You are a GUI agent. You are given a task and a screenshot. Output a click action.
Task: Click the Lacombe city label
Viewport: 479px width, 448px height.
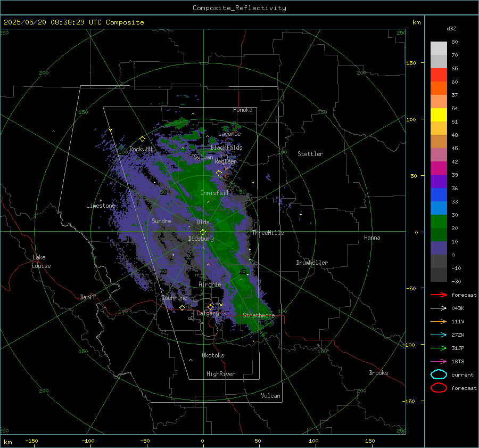point(229,134)
